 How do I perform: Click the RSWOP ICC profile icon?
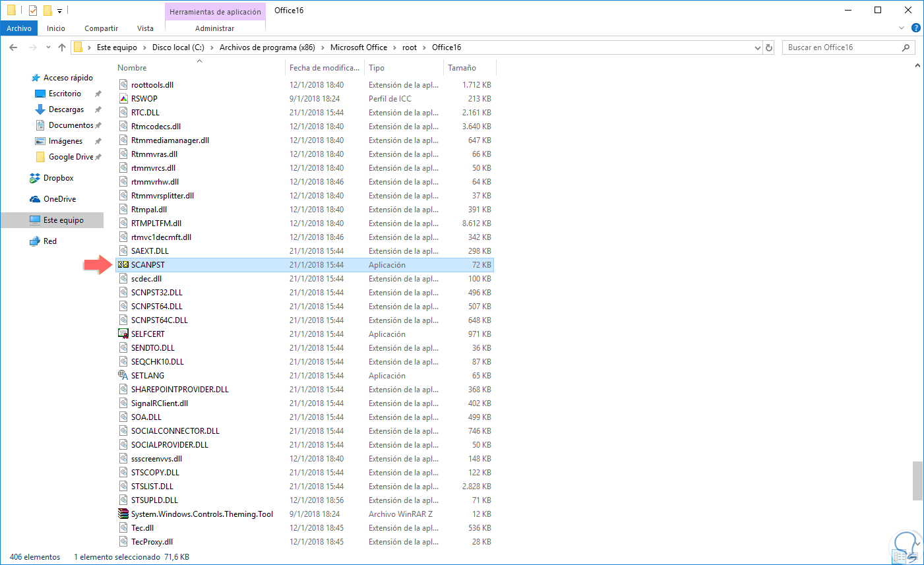click(x=123, y=99)
